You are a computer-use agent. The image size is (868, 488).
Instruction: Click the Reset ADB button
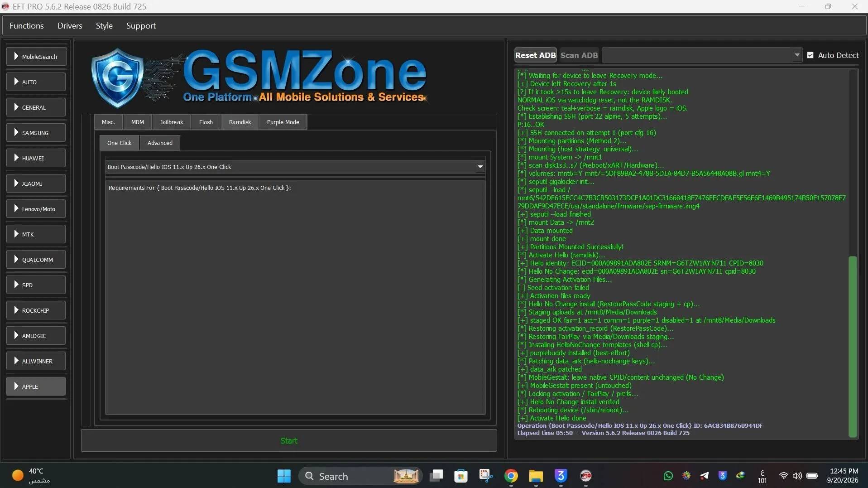pos(535,55)
